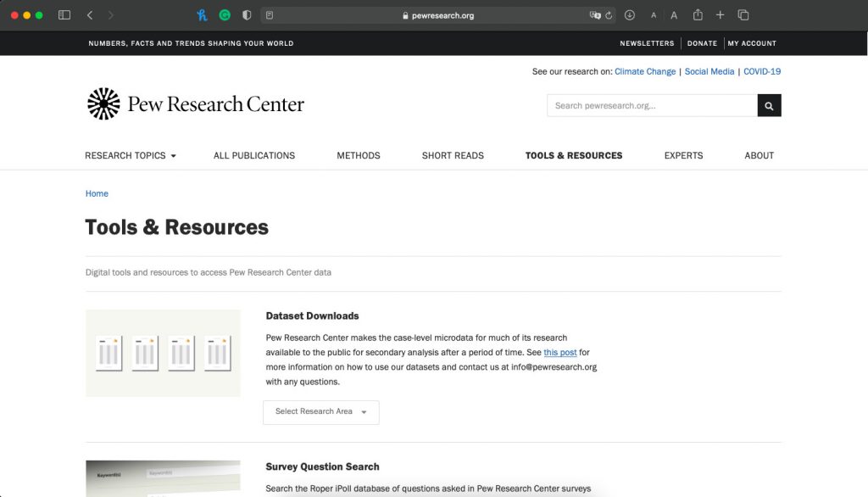Submit search with magnifier button
This screenshot has width=868, height=497.
click(x=770, y=105)
